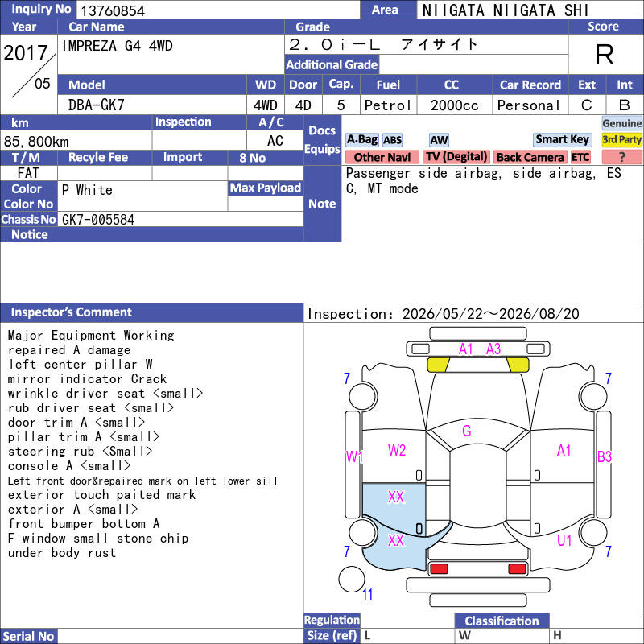Click the XX mark on left rear fender

coord(396,540)
